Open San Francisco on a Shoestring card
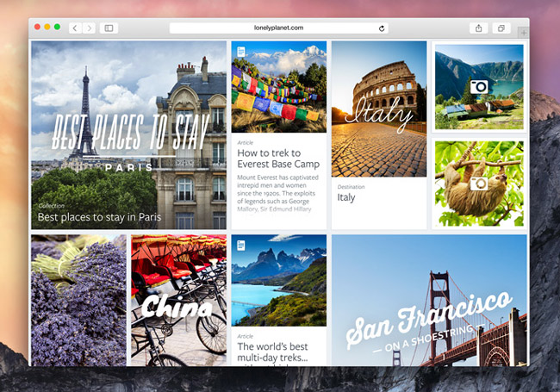 (x=429, y=301)
